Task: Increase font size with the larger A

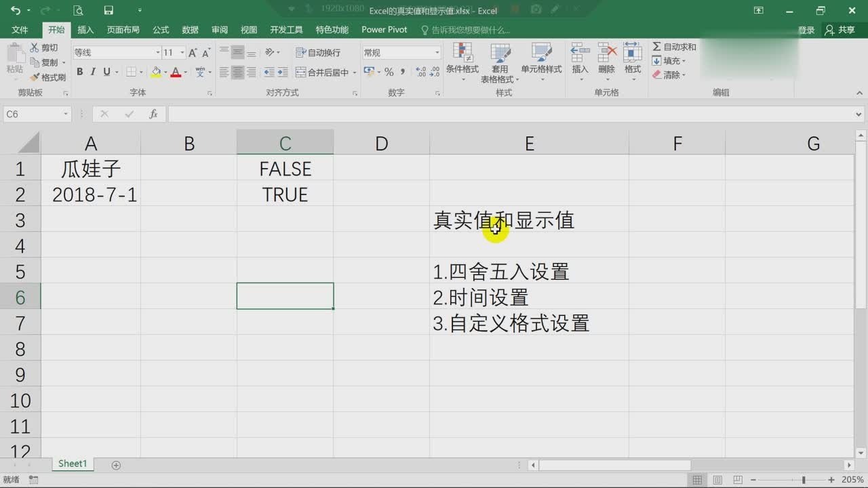Action: 193,52
